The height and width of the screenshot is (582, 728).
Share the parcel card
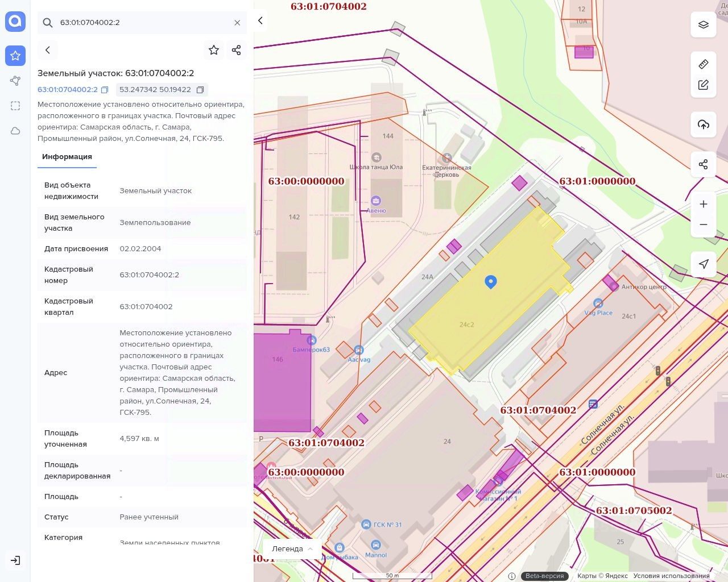pos(237,50)
